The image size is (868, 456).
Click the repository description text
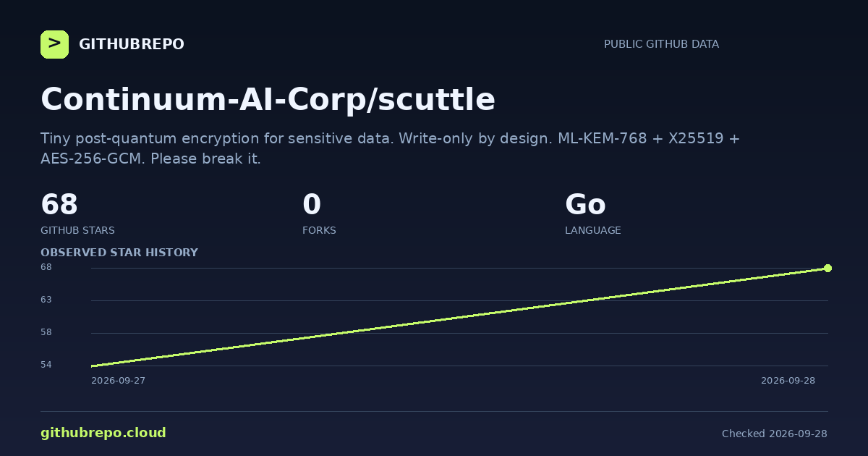[x=390, y=148]
